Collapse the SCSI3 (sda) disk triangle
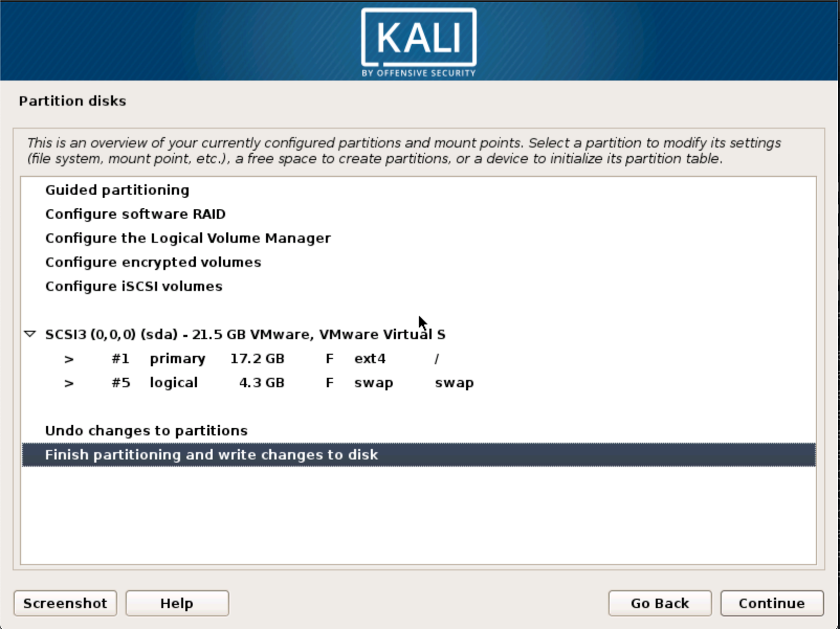This screenshot has width=840, height=629. coord(30,334)
